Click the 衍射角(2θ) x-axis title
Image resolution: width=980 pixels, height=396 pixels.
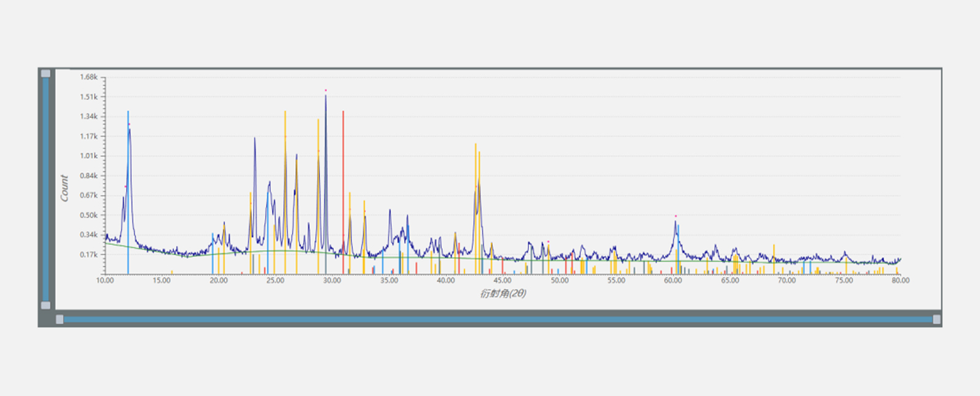tap(503, 293)
